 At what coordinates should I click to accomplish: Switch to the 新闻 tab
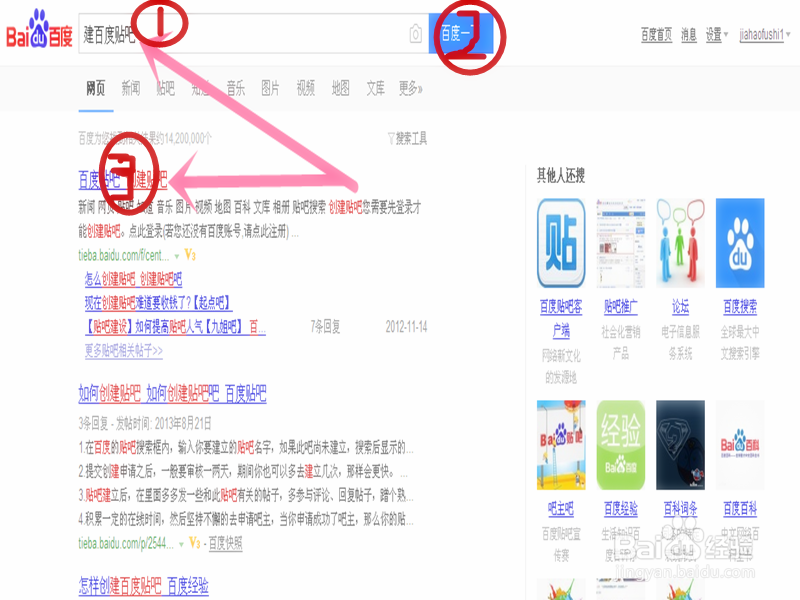click(131, 88)
